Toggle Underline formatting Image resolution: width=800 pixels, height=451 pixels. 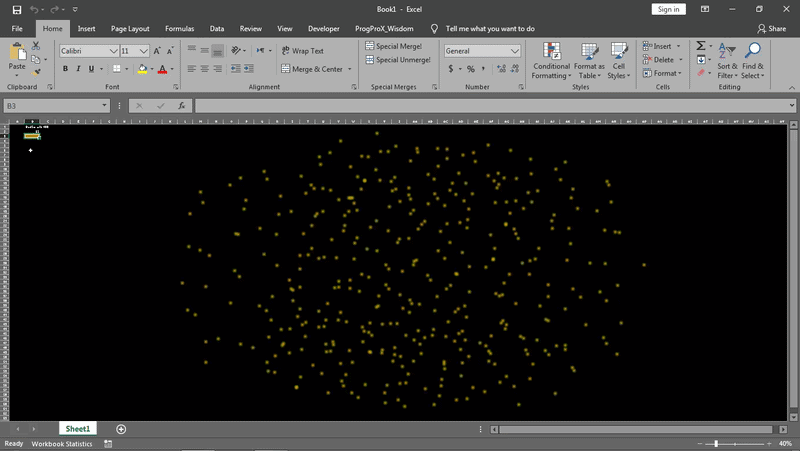tap(91, 69)
